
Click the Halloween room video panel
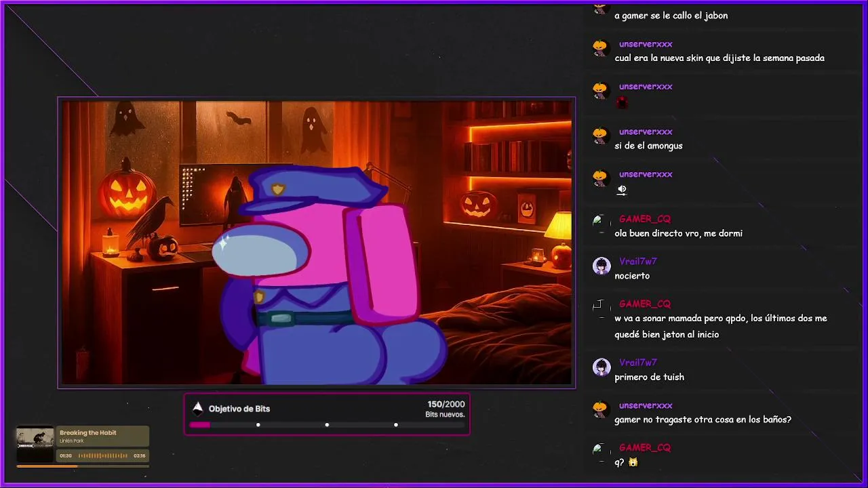(x=317, y=243)
